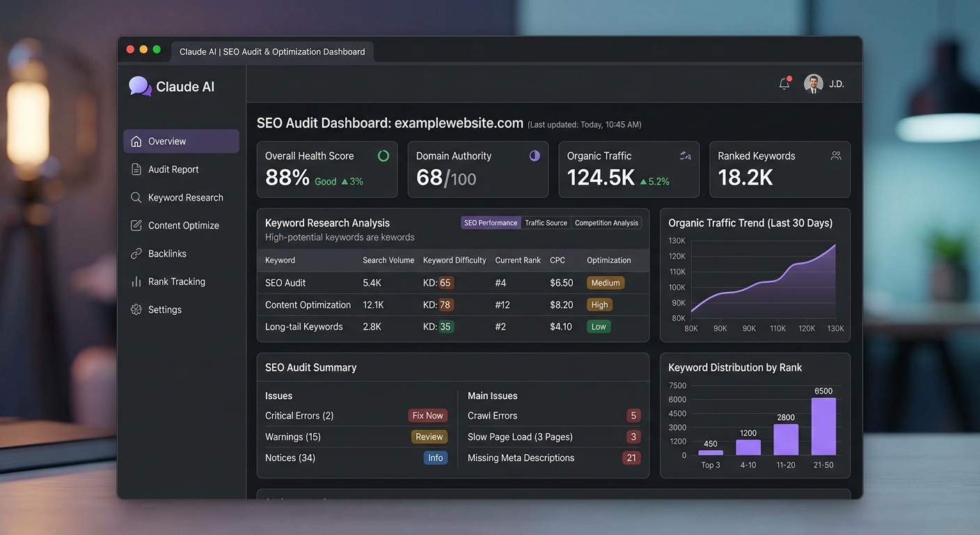Image resolution: width=980 pixels, height=535 pixels.
Task: Select the SEO Audit Dashboard browser tab
Action: click(272, 52)
